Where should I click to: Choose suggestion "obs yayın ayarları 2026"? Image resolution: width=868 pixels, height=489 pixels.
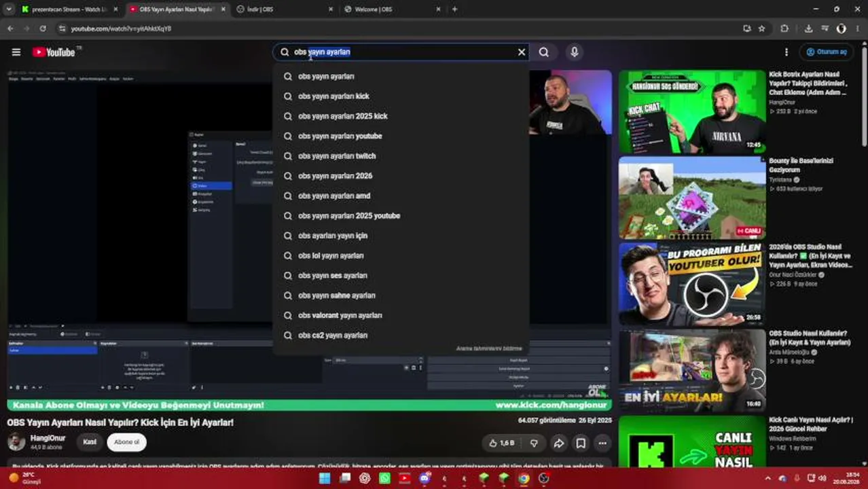pos(401,176)
